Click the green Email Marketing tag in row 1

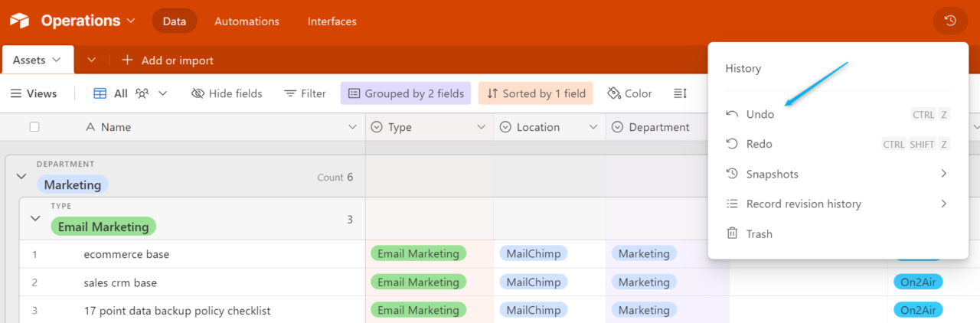point(418,254)
